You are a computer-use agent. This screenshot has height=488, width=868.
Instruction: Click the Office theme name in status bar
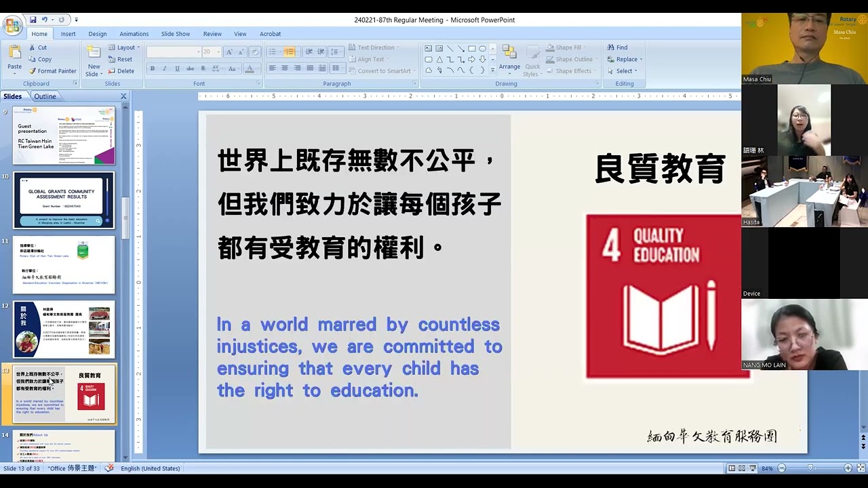click(73, 468)
